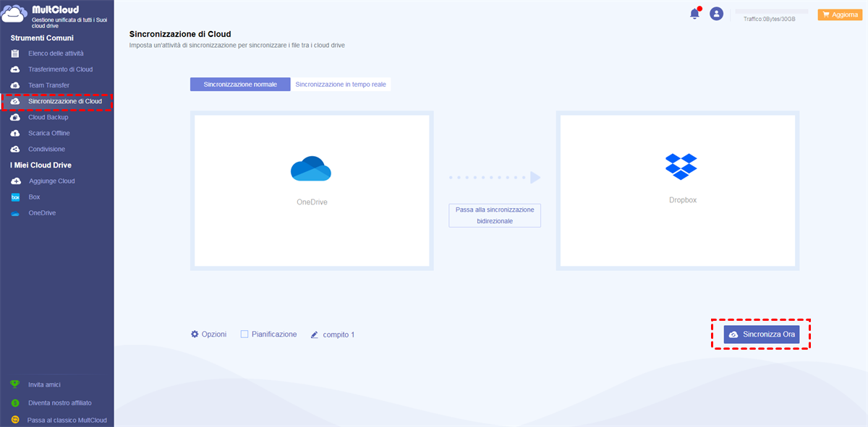Click the Team Transfer icon

click(15, 85)
